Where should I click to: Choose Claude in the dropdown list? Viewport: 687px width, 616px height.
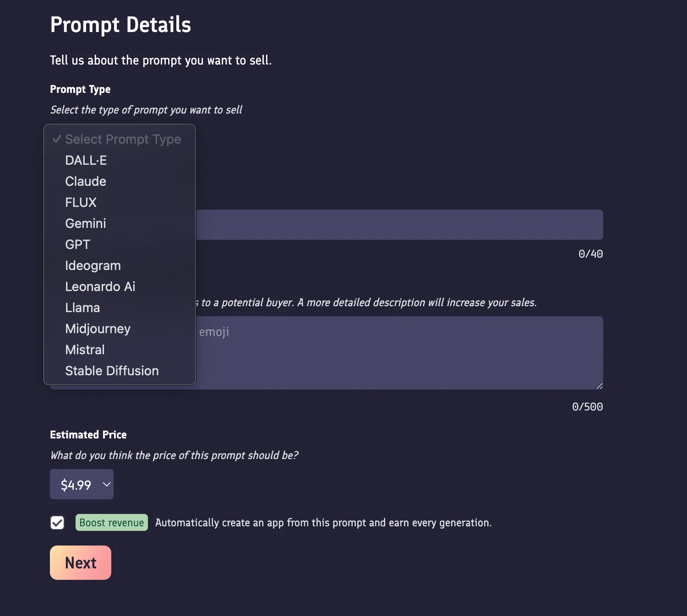[x=86, y=181]
